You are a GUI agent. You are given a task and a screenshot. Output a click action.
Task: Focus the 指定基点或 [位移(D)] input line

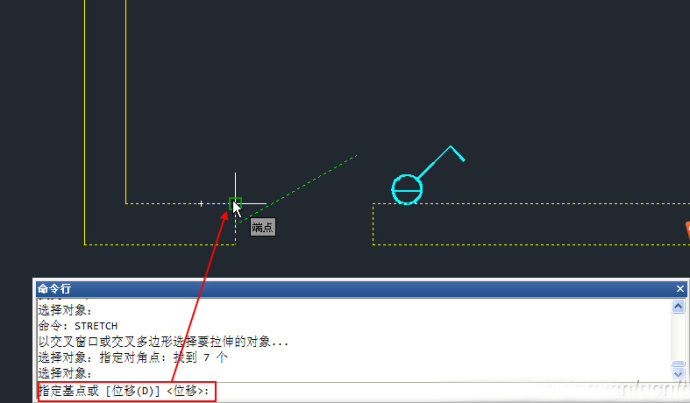354,391
